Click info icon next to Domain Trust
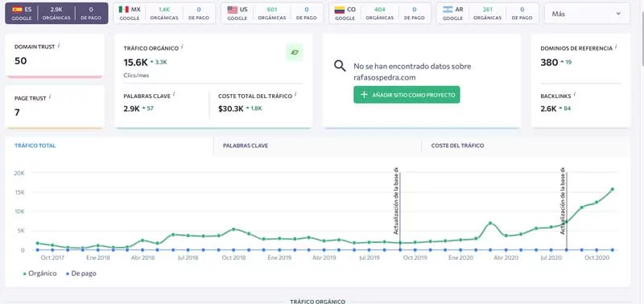This screenshot has height=304, width=644. [59, 46]
